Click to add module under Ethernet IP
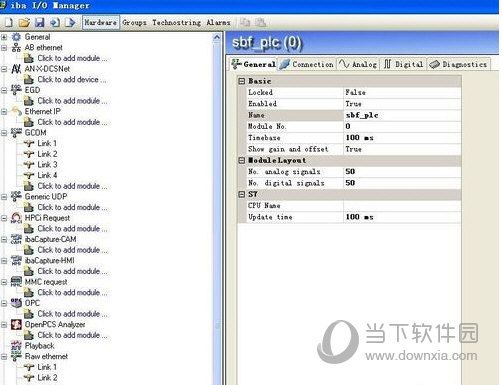Viewport: 502px width, 385px height. (72, 122)
